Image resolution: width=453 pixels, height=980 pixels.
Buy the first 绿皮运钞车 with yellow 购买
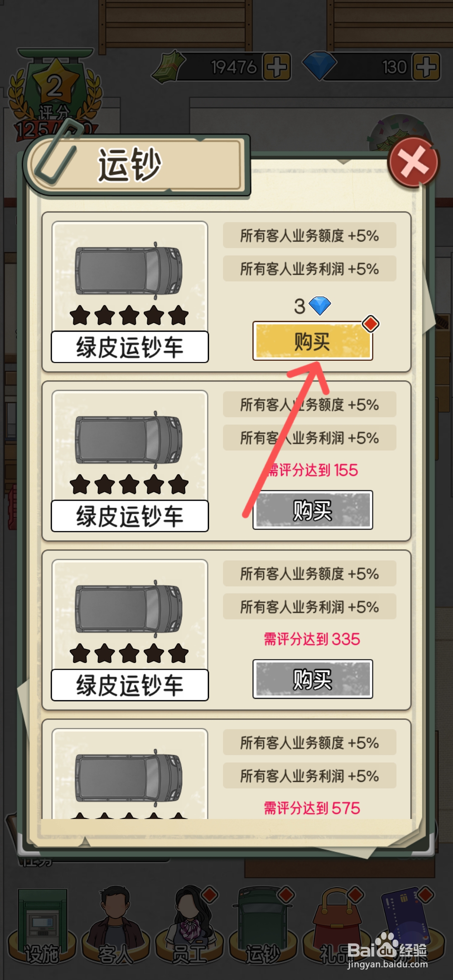[313, 341]
